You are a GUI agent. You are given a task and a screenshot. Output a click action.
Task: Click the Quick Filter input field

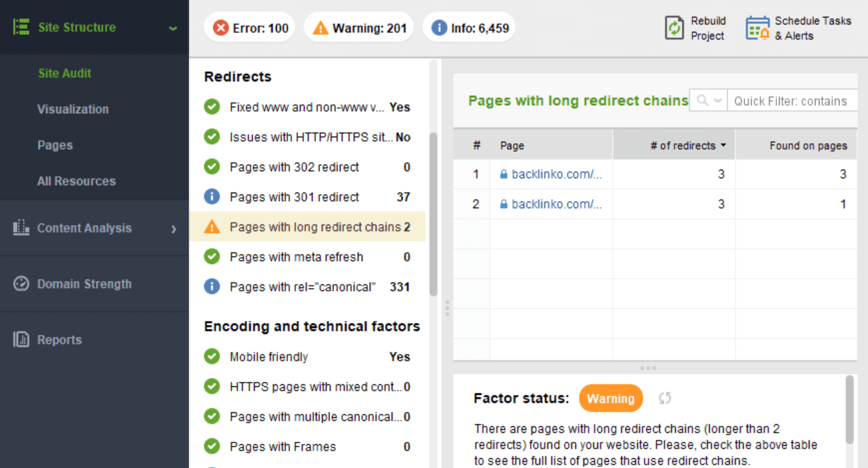(792, 101)
